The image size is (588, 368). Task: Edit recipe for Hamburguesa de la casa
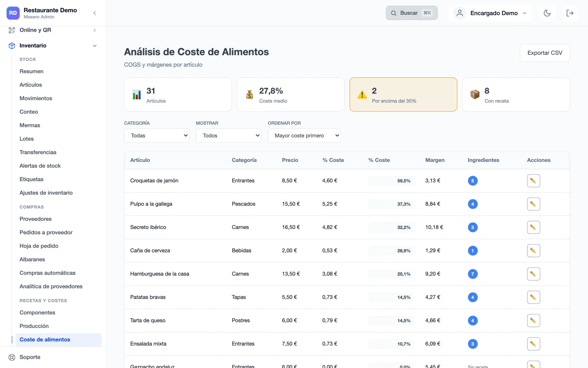tap(533, 274)
